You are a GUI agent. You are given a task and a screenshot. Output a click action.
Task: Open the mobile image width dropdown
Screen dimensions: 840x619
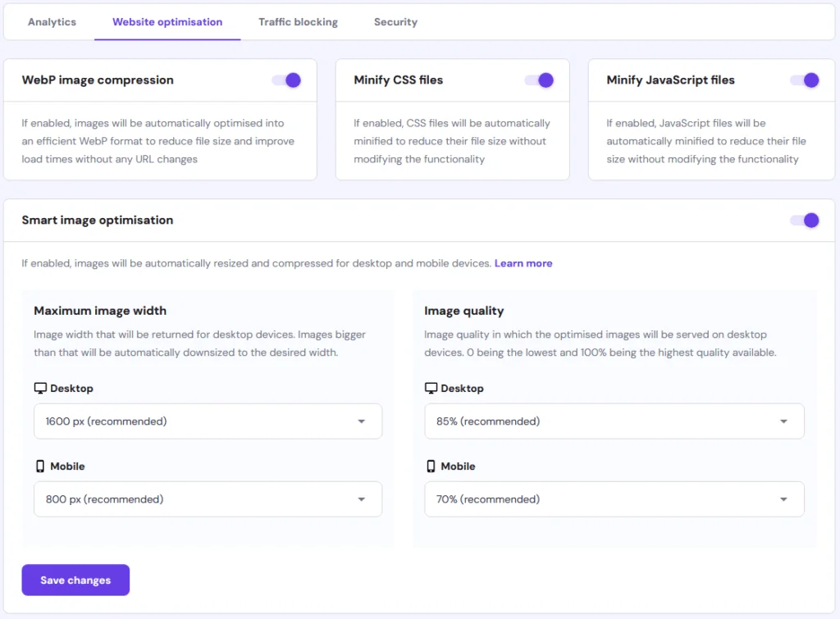pyautogui.click(x=208, y=498)
